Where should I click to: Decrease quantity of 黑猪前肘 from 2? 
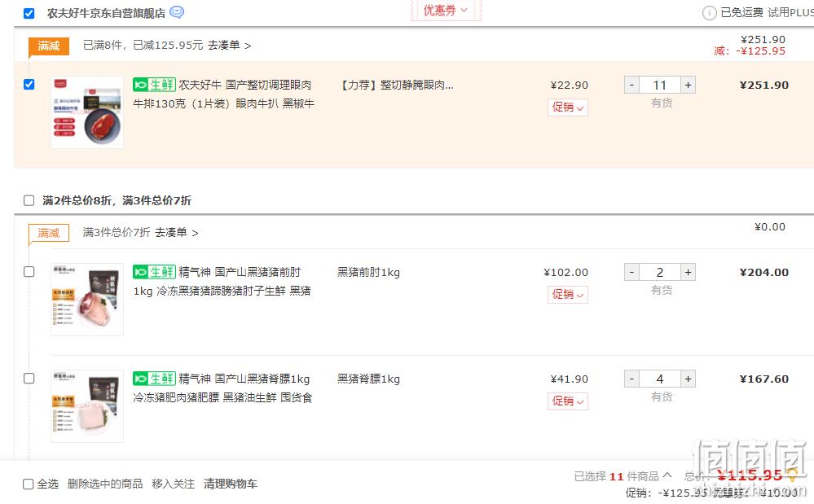point(631,272)
